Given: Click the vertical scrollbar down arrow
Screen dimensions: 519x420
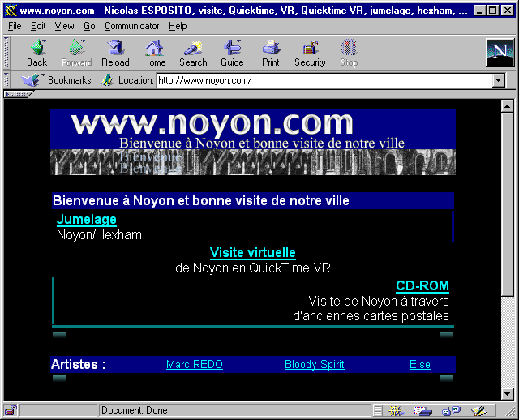Looking at the screenshot, I should click(507, 393).
